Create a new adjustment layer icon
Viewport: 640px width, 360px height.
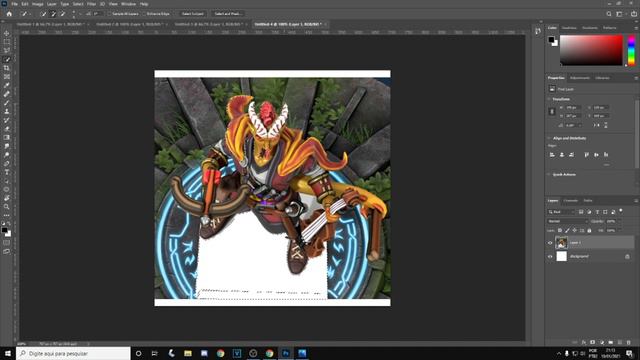(602, 342)
